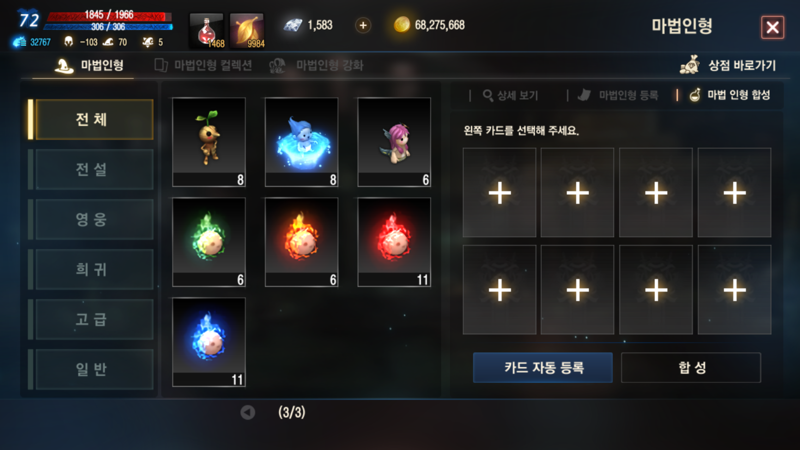The height and width of the screenshot is (450, 800).
Task: Open 상점 바로가기 shop shortcut
Action: 728,65
